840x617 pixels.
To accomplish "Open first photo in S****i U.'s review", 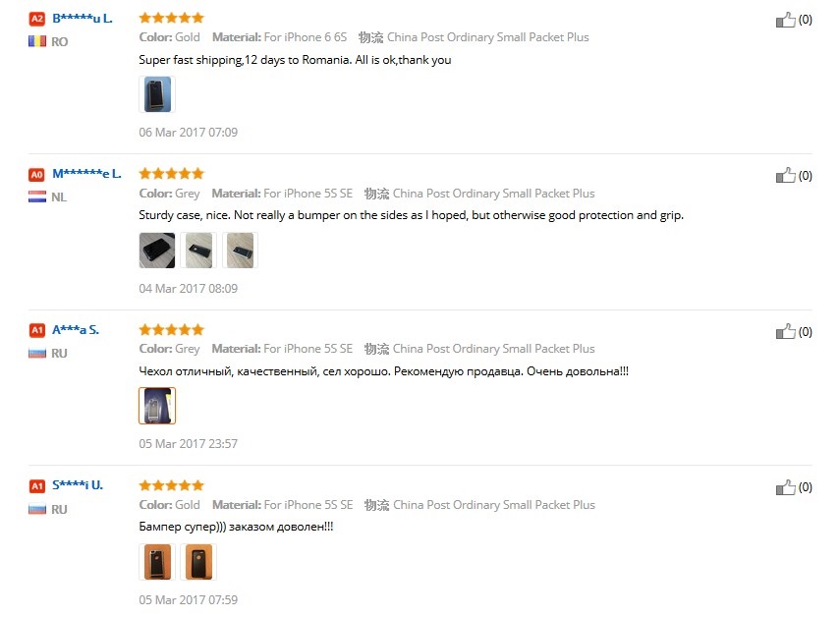I will 157,562.
